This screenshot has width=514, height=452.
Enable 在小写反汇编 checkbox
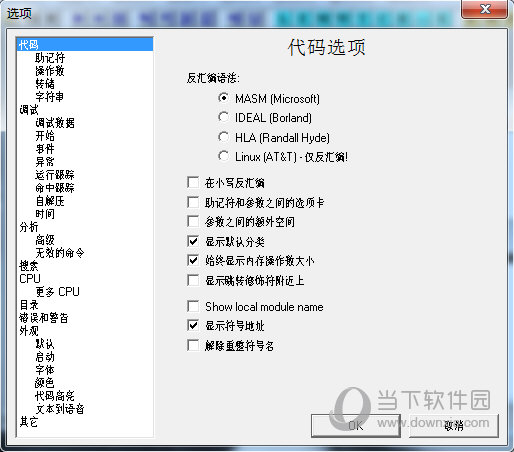tap(193, 183)
